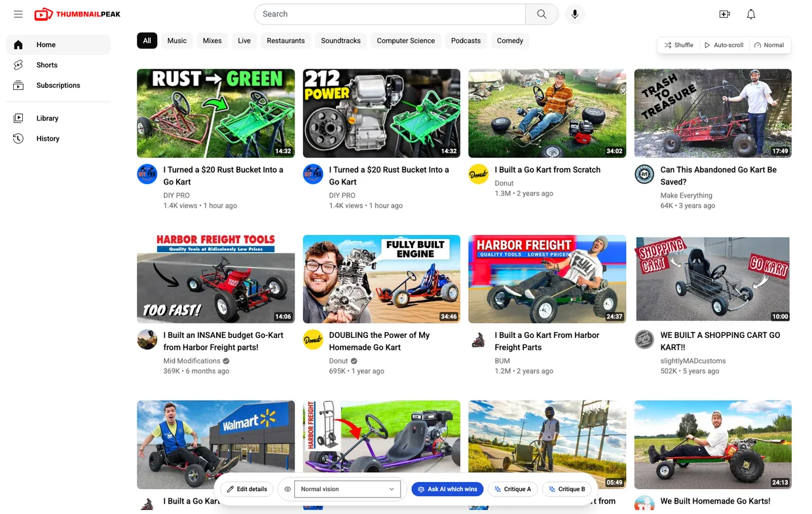Open the 05:49 video thumbnail

click(x=547, y=435)
